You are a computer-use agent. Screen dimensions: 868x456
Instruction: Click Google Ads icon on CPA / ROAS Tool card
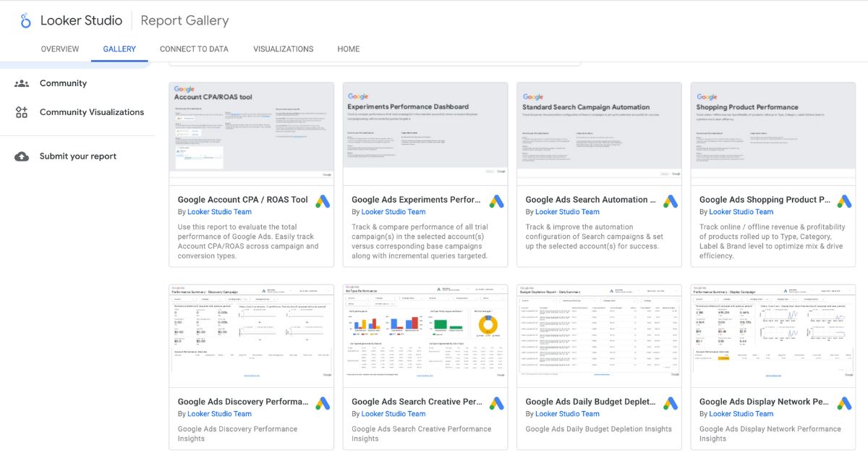point(323,201)
